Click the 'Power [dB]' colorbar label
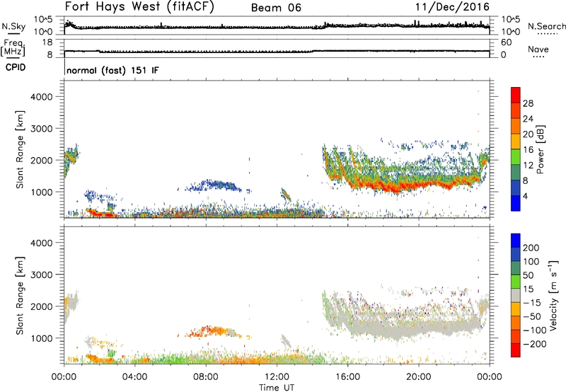This screenshot has width=566, height=392. tap(540, 149)
